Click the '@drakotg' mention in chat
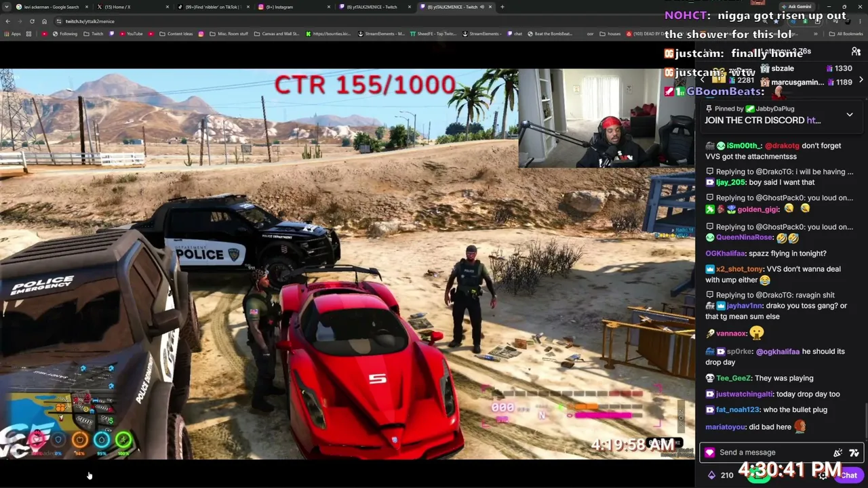 [782, 146]
